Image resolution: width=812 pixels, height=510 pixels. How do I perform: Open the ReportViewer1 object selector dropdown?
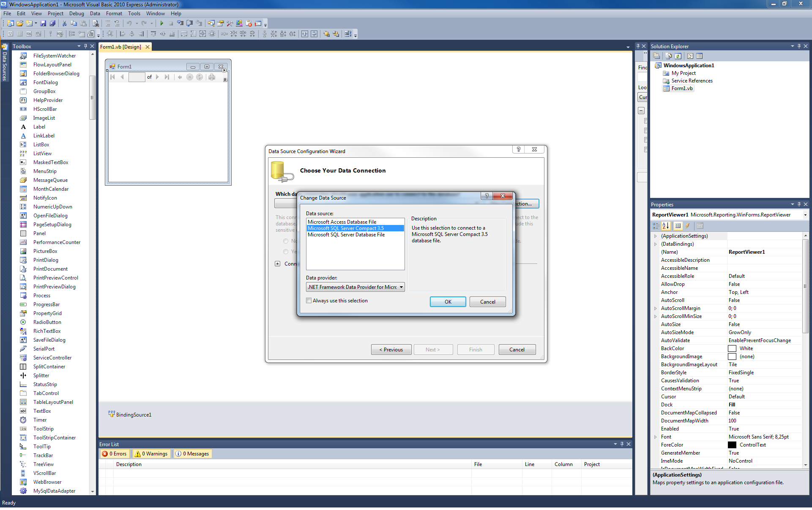805,215
